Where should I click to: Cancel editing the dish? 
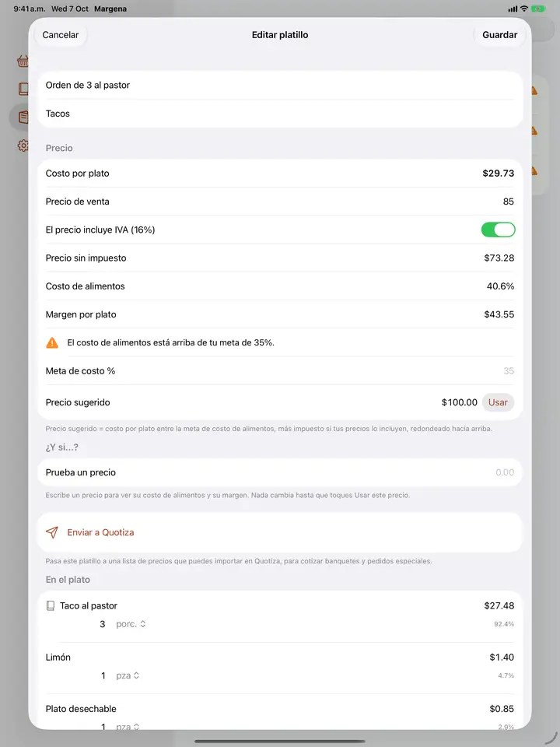tap(61, 35)
